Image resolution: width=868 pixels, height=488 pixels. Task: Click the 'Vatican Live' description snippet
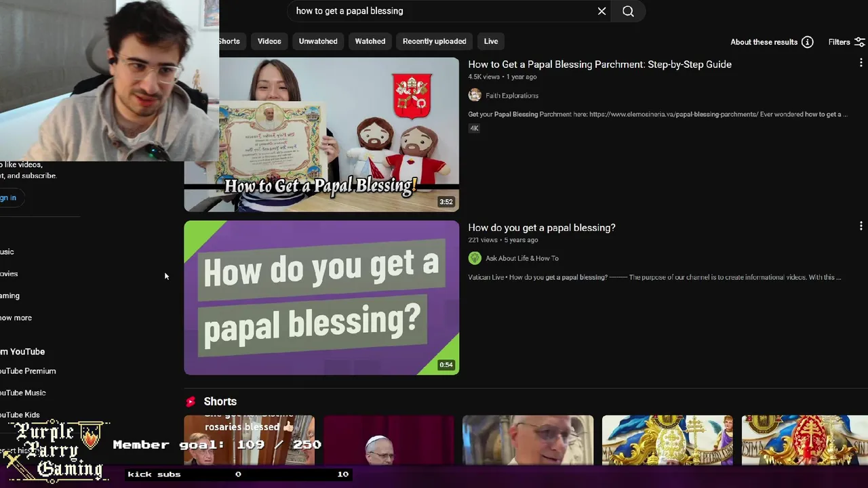pos(654,277)
